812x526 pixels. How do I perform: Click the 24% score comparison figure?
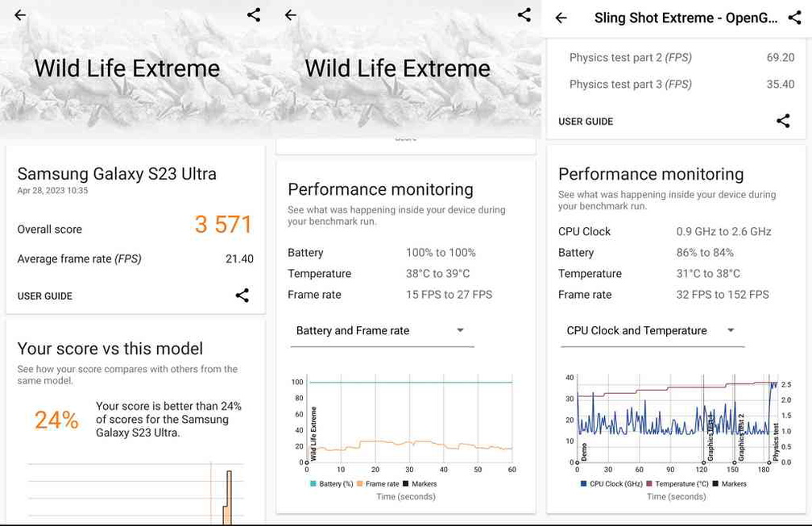pyautogui.click(x=56, y=420)
